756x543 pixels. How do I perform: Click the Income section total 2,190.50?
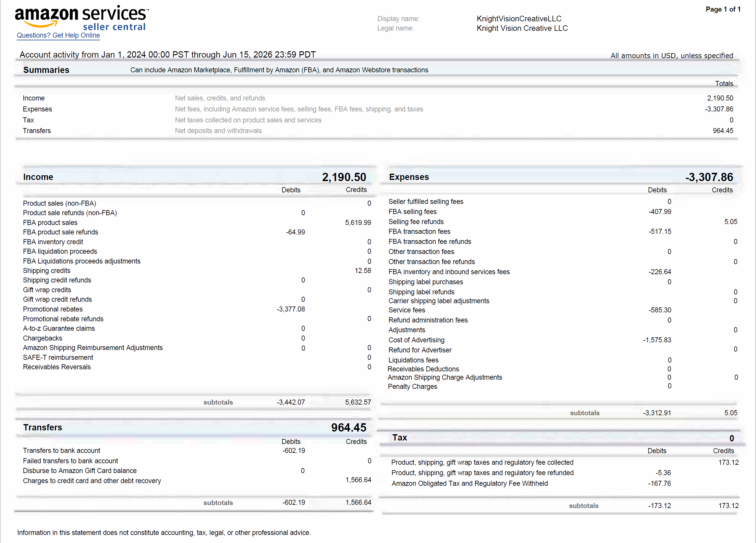click(x=344, y=177)
